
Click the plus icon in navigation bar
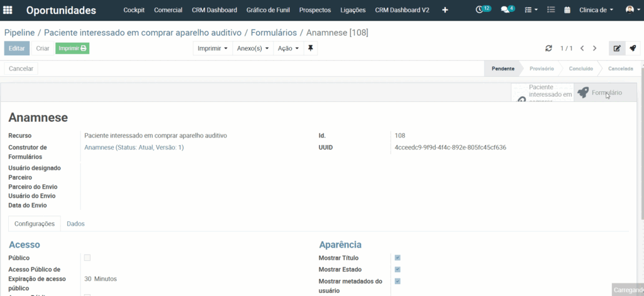tap(445, 10)
